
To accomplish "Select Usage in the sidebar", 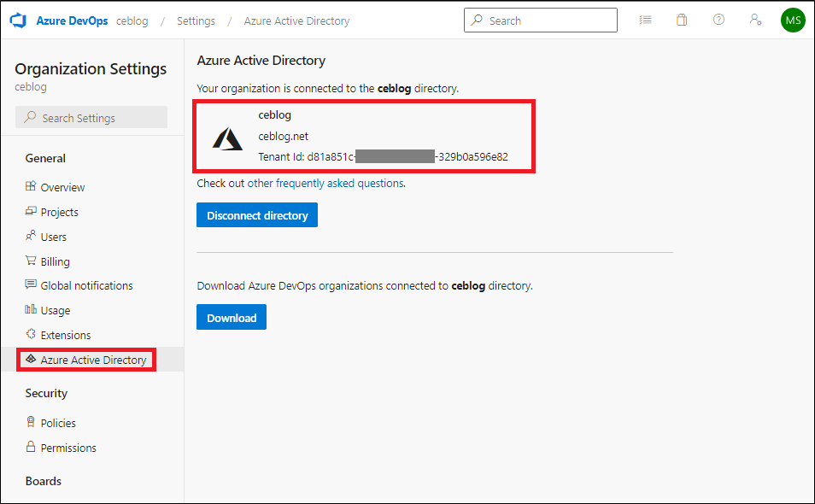I will [55, 310].
